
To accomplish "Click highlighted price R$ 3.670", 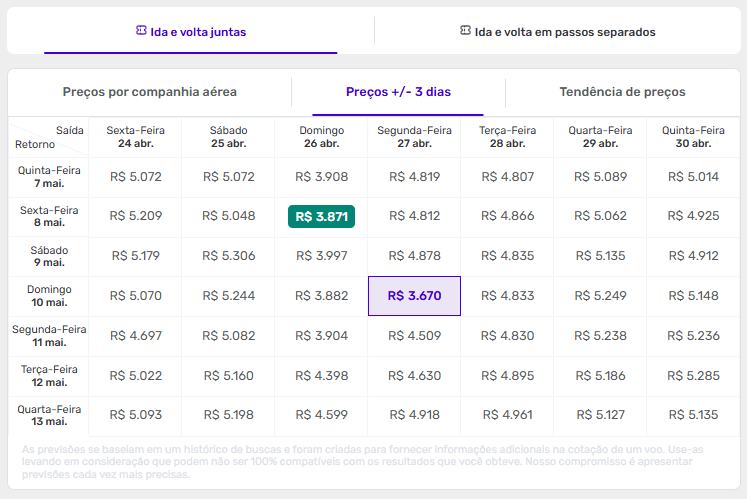I will click(414, 296).
